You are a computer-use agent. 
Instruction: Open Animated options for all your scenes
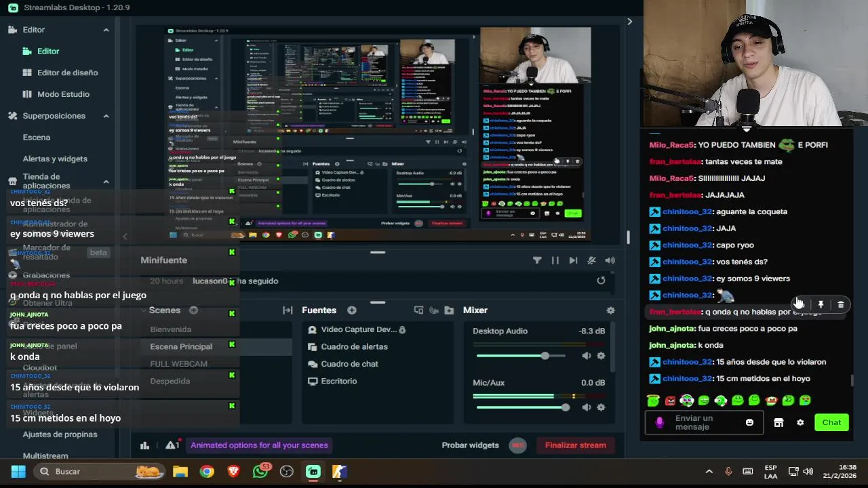click(x=259, y=445)
